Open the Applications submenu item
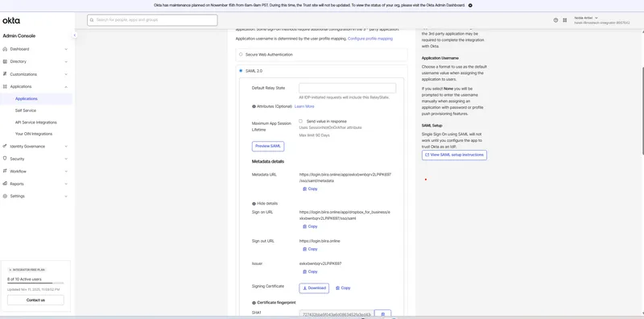The width and height of the screenshot is (644, 319). (x=27, y=98)
